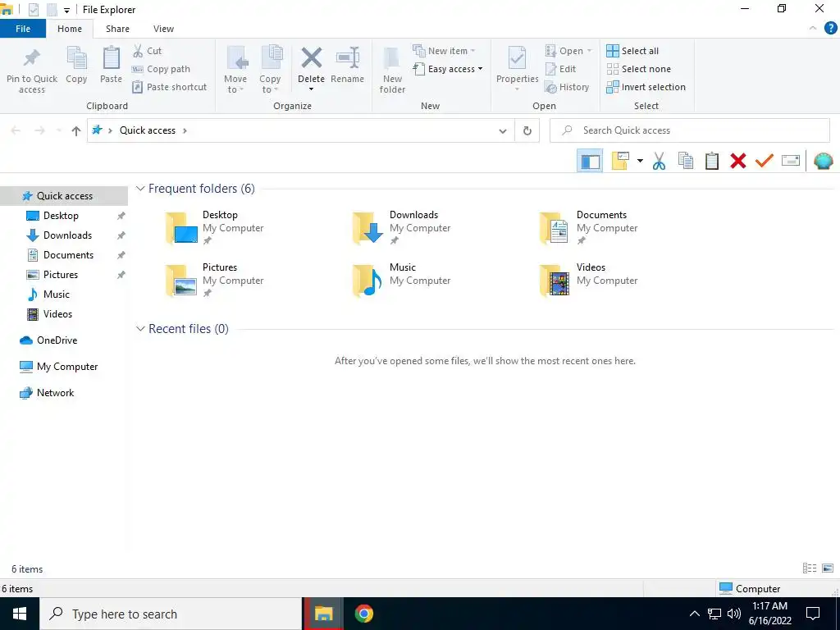Screen dimensions: 840x630
Task: Switch to the View ribbon tab
Action: (x=163, y=29)
